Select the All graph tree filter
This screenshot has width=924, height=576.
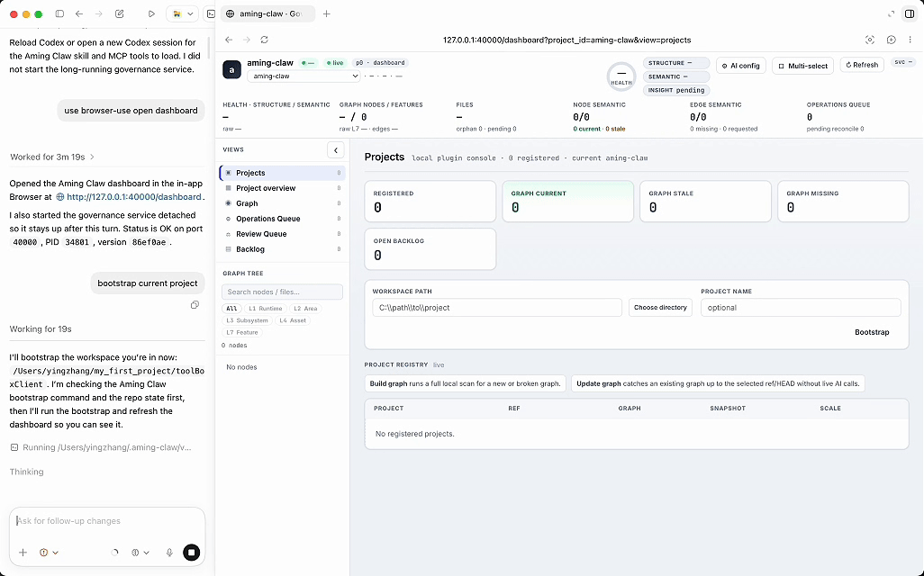pos(231,309)
